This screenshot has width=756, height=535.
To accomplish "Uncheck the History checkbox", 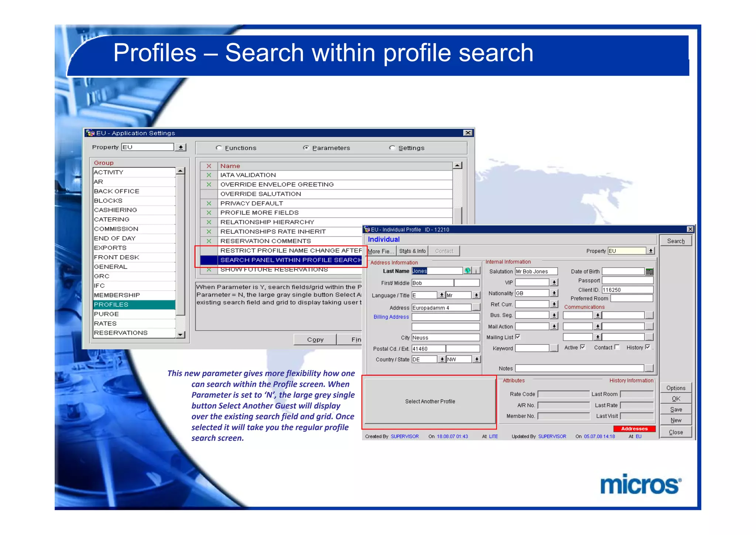I will point(647,347).
